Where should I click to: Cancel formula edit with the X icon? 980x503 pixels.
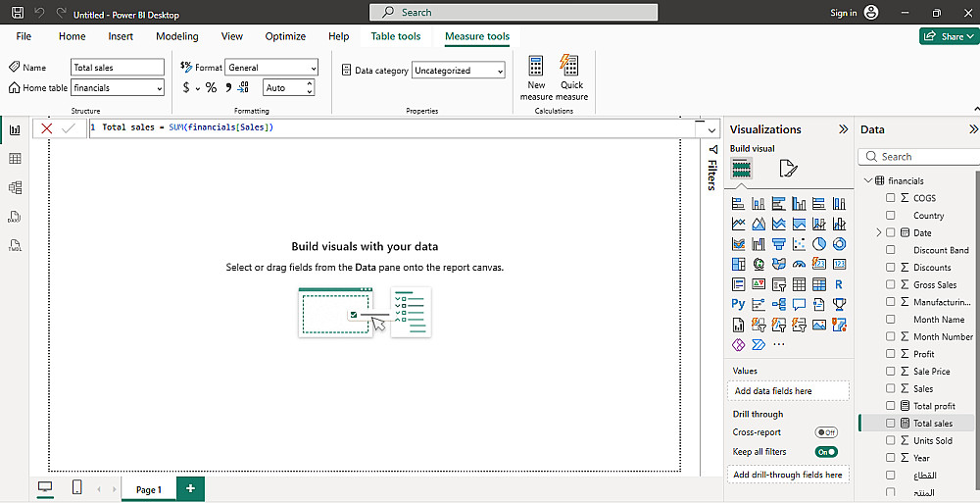tap(46, 128)
